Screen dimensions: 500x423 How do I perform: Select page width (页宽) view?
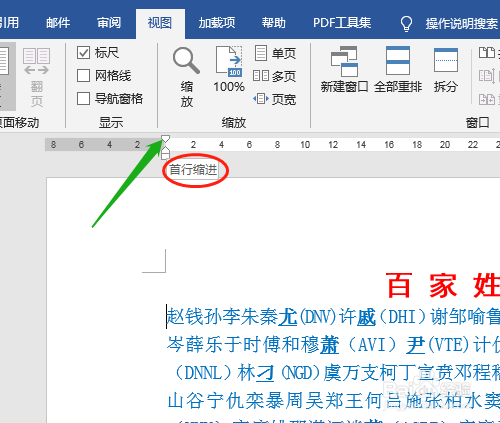(274, 99)
